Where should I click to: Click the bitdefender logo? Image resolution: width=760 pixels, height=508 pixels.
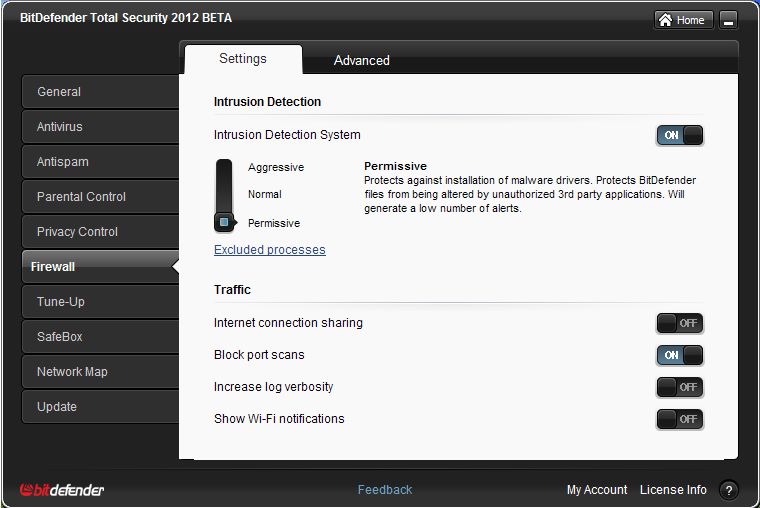[62, 490]
